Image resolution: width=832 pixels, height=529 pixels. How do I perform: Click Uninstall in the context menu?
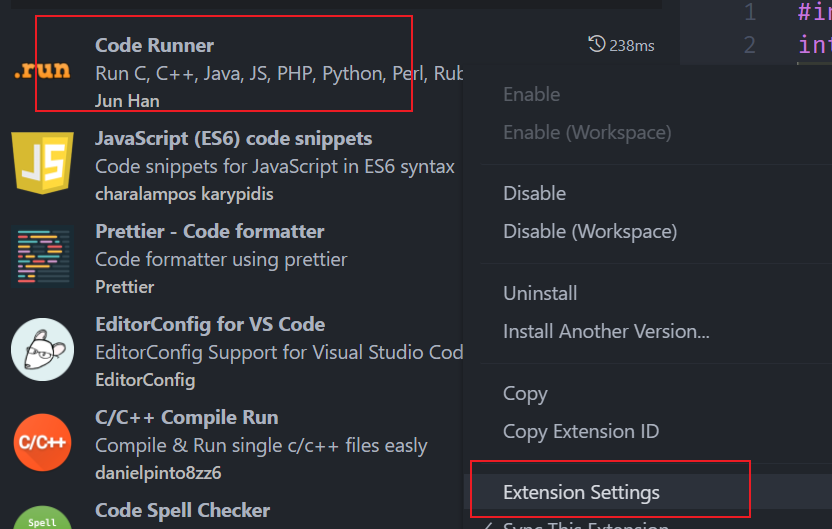click(540, 293)
